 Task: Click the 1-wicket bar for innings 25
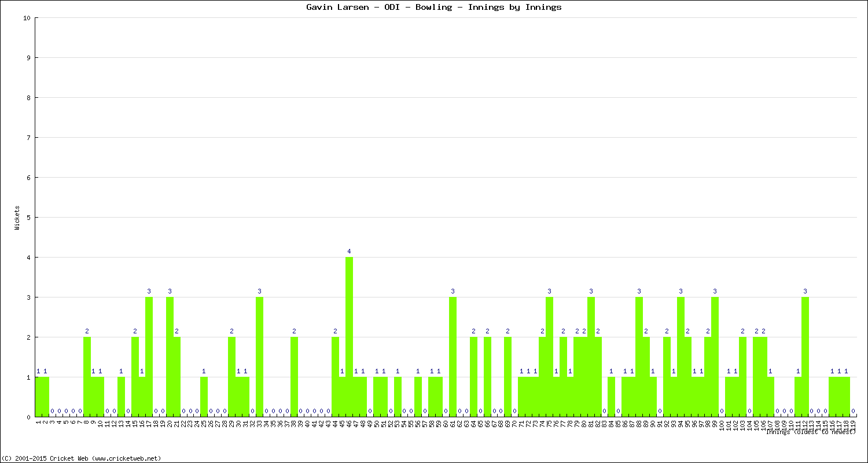pos(204,396)
